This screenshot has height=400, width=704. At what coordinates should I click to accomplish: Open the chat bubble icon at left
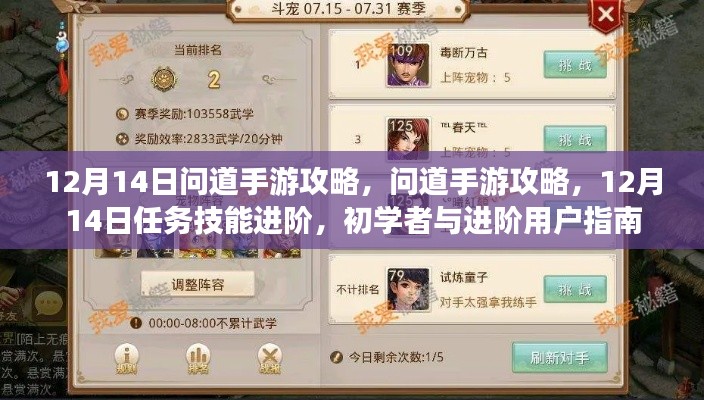[x=48, y=303]
